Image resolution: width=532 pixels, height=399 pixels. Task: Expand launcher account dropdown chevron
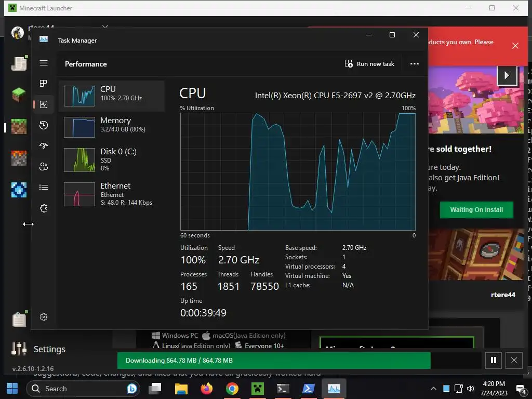105,26
